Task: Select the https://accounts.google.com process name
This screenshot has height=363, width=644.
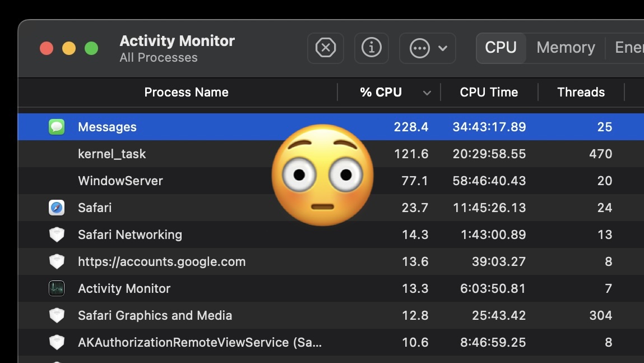Action: 162,261
